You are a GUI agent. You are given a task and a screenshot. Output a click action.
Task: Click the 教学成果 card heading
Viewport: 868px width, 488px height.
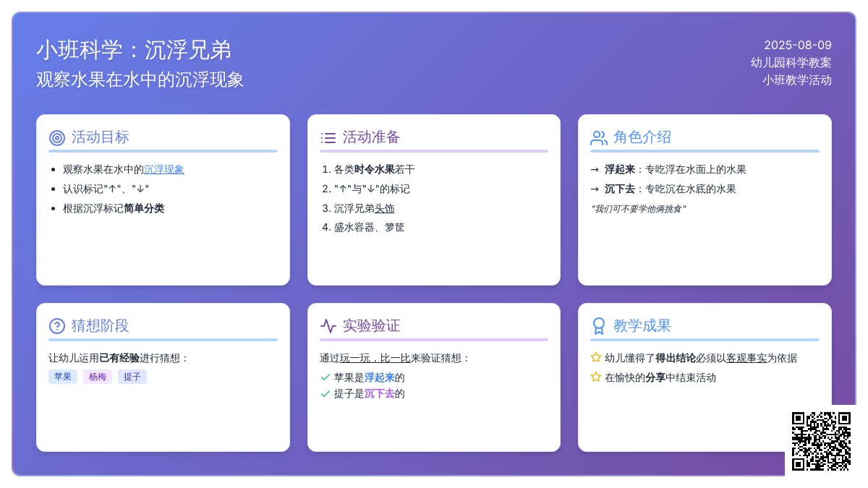click(642, 326)
